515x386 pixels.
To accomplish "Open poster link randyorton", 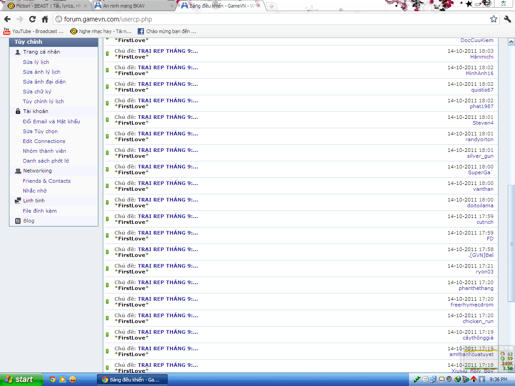I will [479, 139].
